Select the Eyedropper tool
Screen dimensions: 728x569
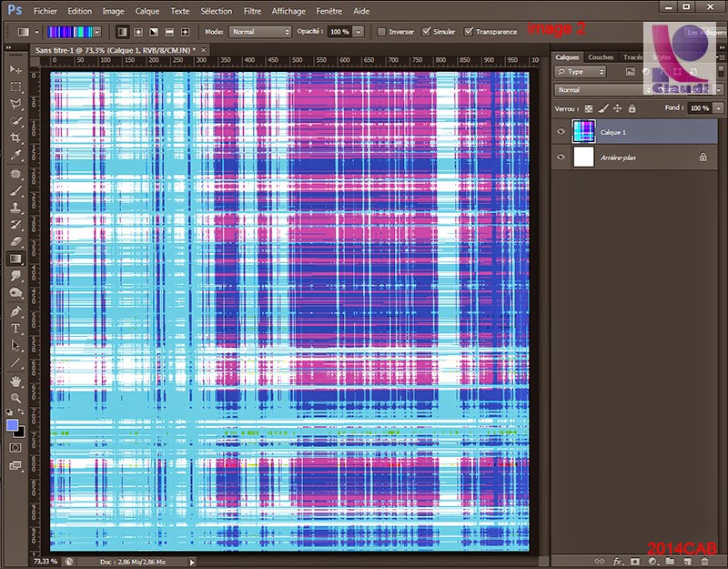tap(15, 155)
